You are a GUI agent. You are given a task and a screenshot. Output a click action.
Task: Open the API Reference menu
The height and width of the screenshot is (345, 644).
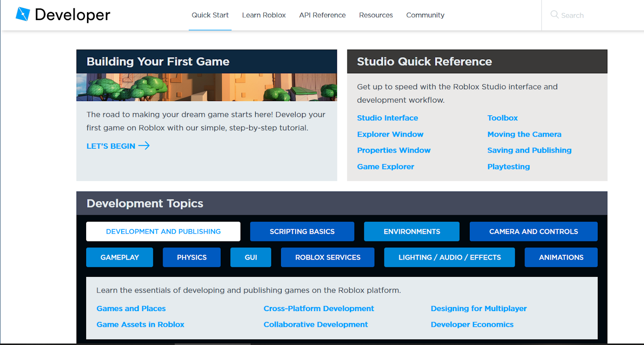[322, 15]
